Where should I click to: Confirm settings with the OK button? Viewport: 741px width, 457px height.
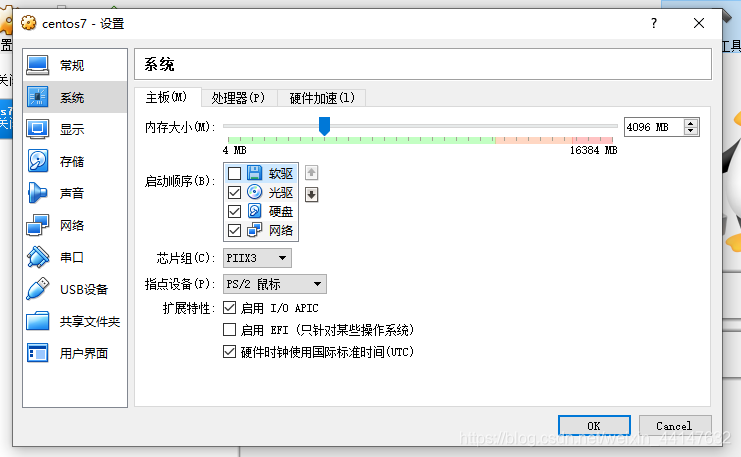[594, 426]
